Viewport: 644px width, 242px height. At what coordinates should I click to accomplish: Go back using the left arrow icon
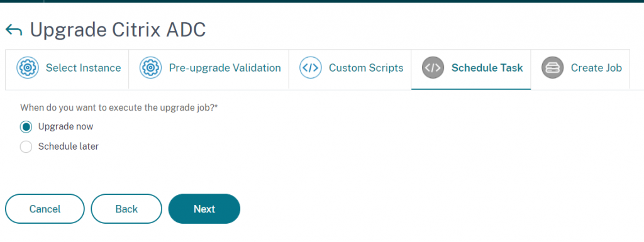coord(14,30)
